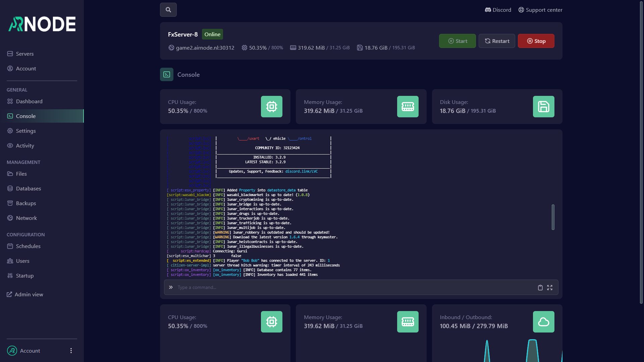The image size is (644, 362).
Task: Click the header disk icon near 18.76 GiB
Action: pyautogui.click(x=360, y=48)
